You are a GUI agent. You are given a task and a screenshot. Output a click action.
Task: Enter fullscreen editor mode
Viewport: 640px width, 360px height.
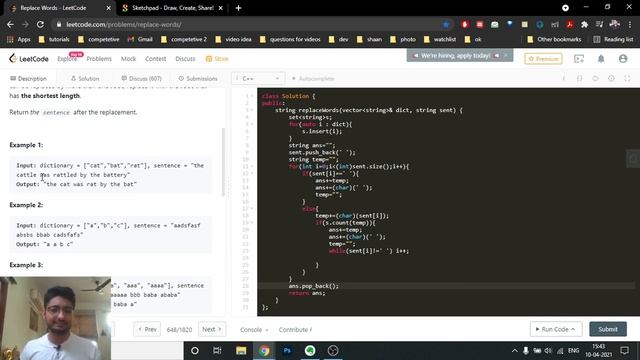pos(627,78)
